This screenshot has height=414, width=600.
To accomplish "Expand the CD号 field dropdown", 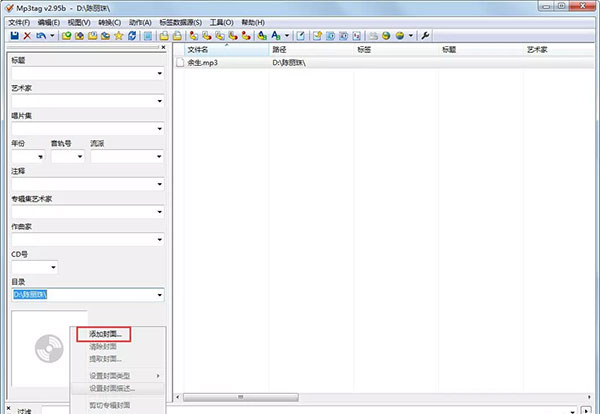I will pyautogui.click(x=54, y=267).
